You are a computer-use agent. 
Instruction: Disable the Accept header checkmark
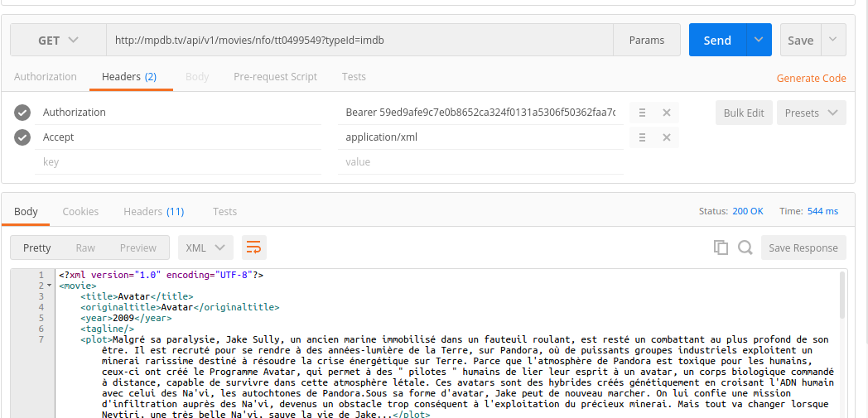tap(22, 137)
